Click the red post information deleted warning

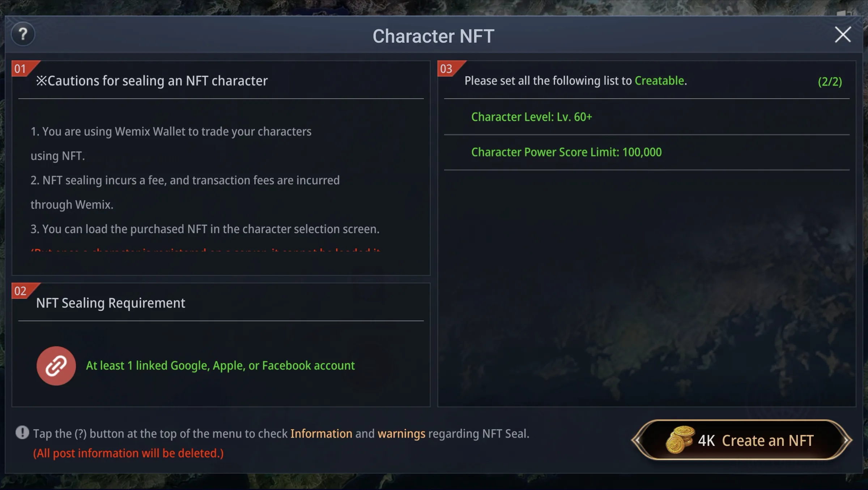point(128,453)
